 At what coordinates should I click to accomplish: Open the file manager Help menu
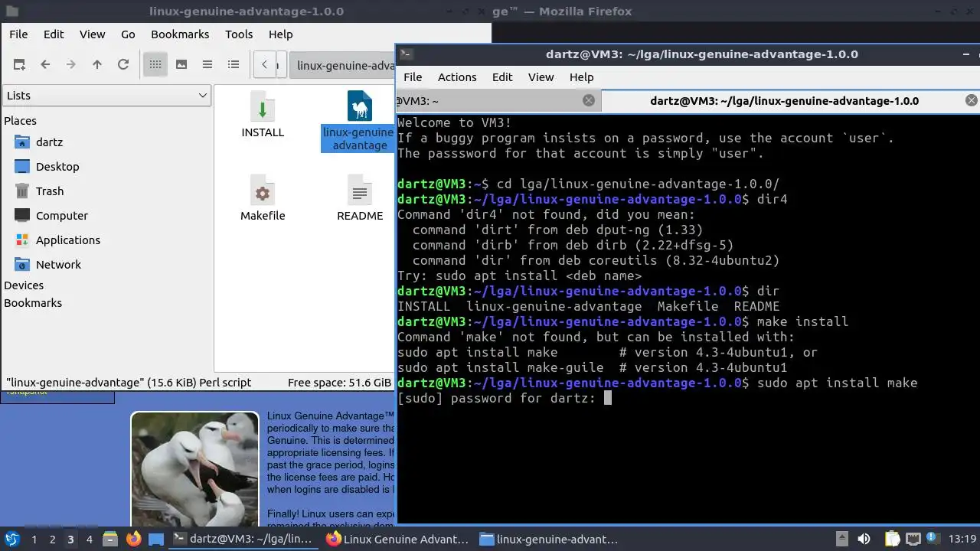pos(281,34)
